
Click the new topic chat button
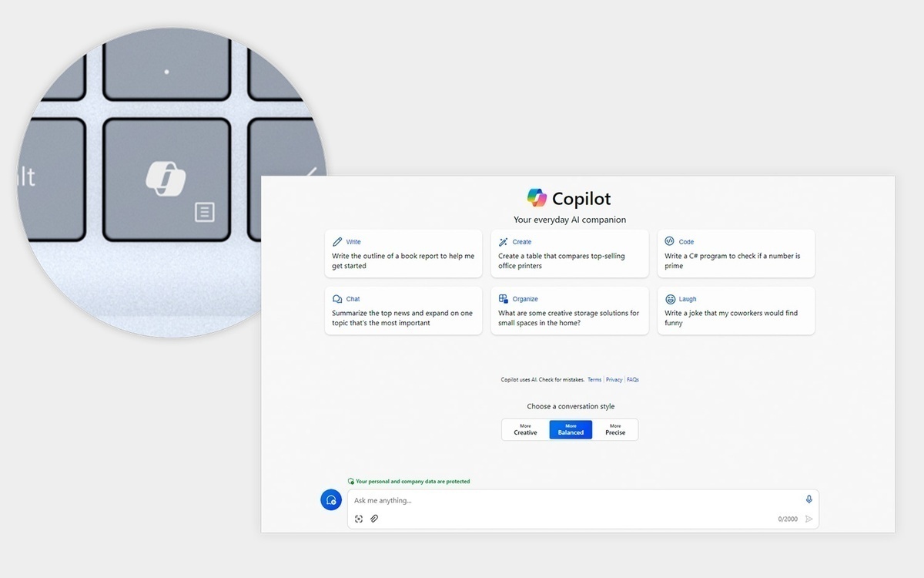331,499
